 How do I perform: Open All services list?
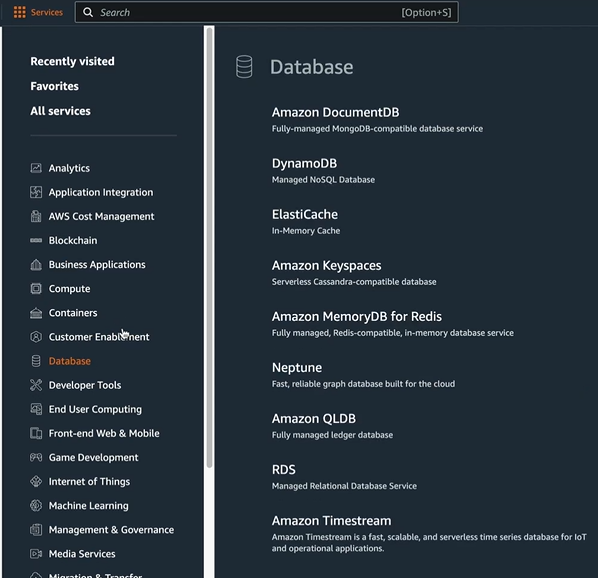[x=61, y=111]
